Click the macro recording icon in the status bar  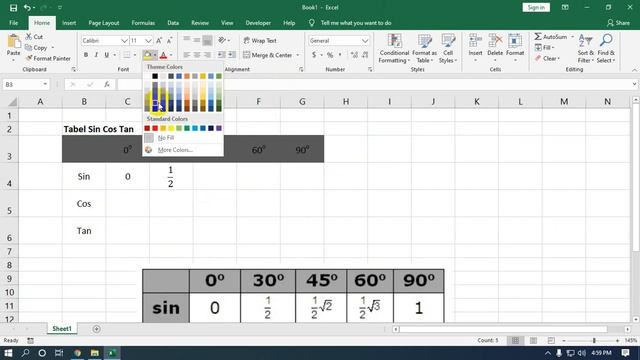[x=31, y=340]
